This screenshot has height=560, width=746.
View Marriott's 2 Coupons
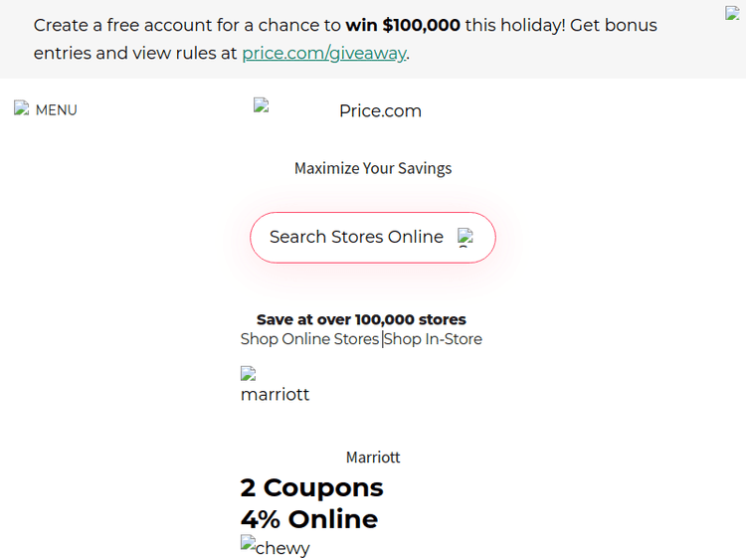click(311, 487)
